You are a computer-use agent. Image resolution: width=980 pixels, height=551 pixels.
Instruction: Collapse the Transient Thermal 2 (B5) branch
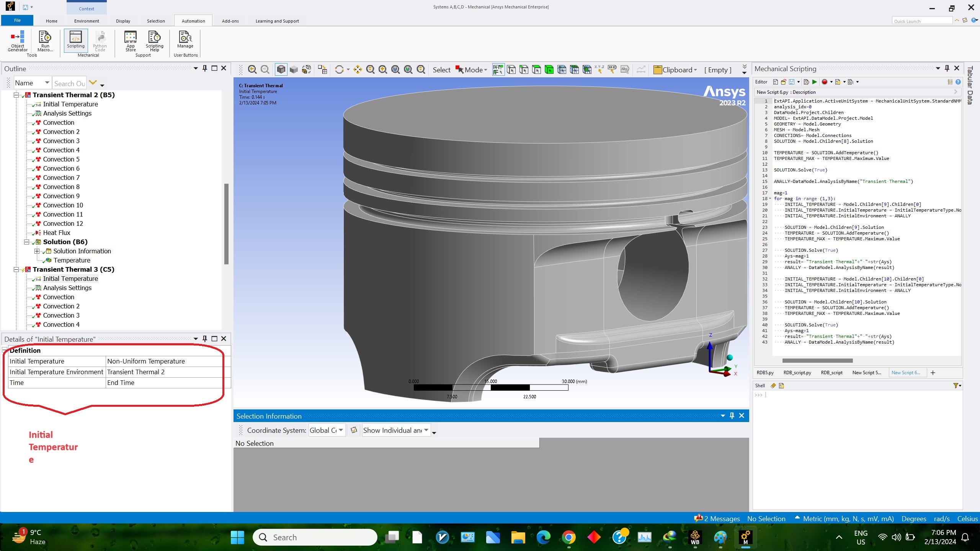pos(16,95)
